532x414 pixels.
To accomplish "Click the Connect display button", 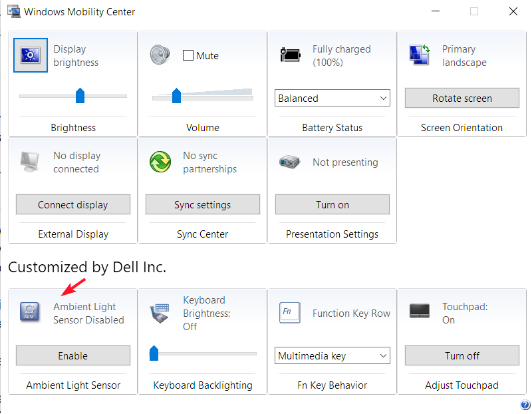I will [x=73, y=204].
